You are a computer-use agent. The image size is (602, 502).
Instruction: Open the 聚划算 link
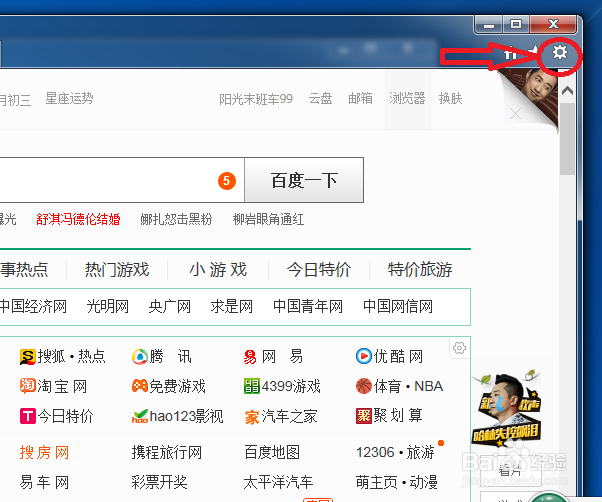pos(399,416)
